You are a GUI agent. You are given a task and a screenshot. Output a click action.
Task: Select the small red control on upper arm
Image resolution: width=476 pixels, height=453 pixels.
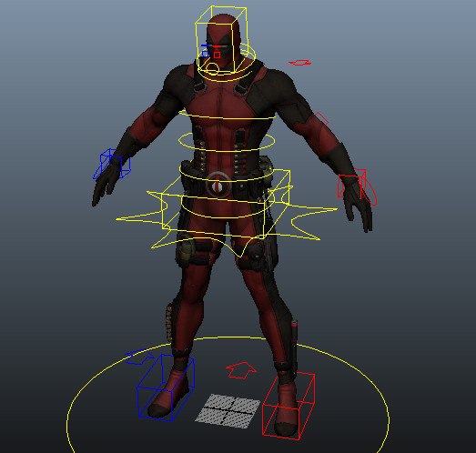[322, 118]
